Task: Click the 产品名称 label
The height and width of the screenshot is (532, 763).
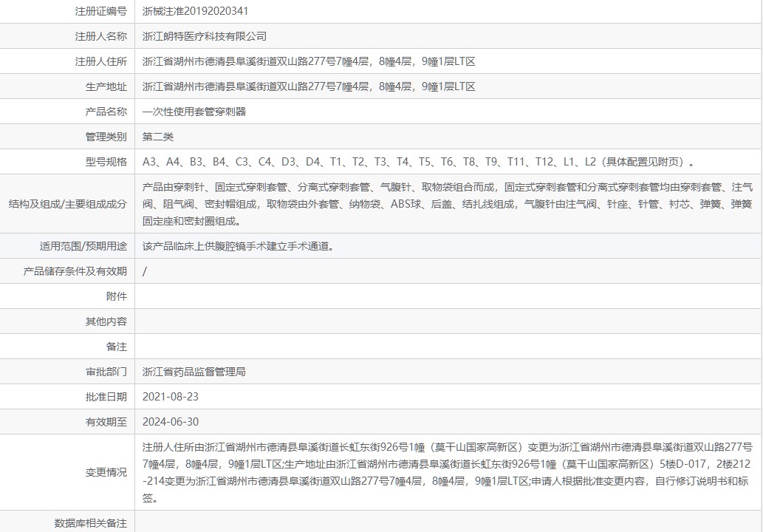Action: 106,112
